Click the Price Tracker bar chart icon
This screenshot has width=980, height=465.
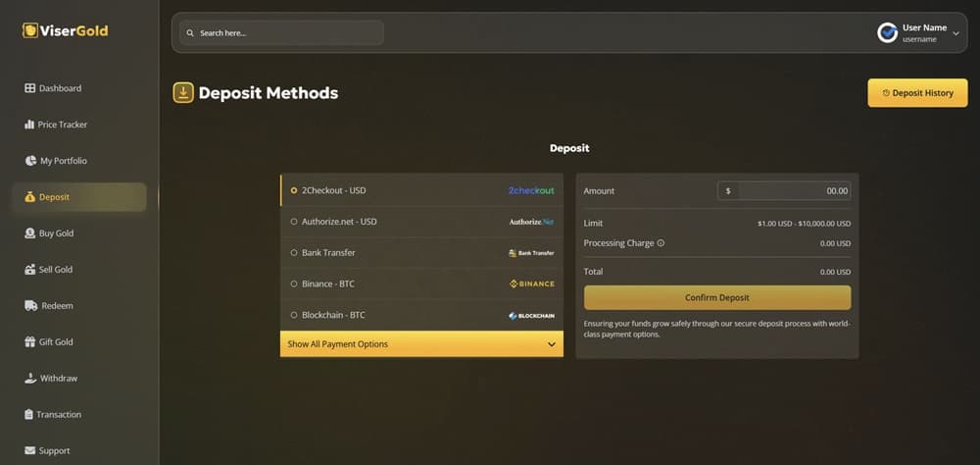click(29, 125)
